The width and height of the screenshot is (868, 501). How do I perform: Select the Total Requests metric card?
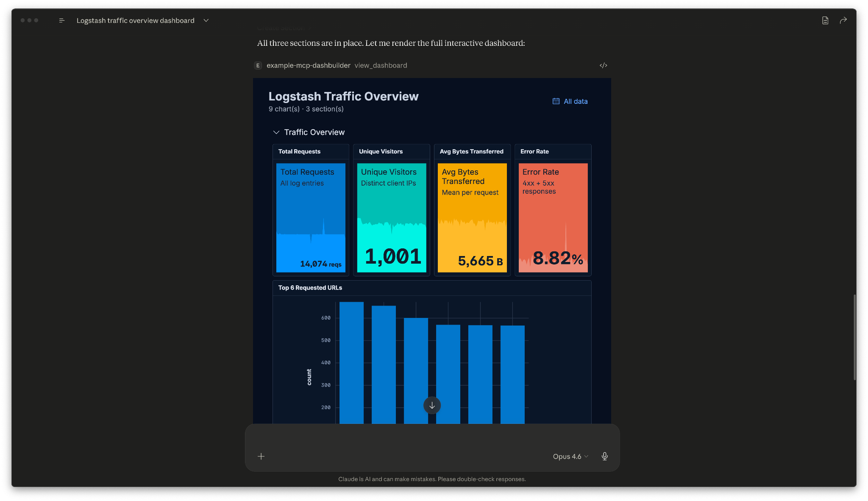(x=311, y=217)
